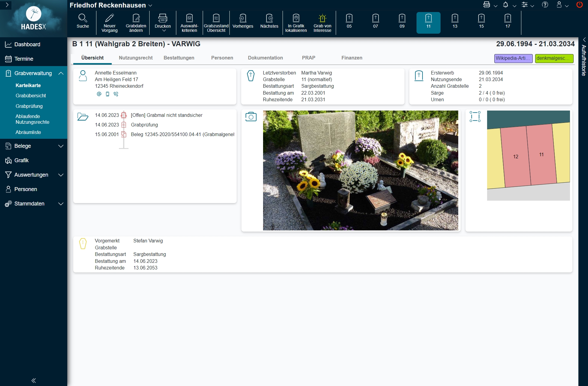Image resolution: width=588 pixels, height=386 pixels.
Task: Click Neuer Vorgang pencil icon
Action: (x=109, y=18)
